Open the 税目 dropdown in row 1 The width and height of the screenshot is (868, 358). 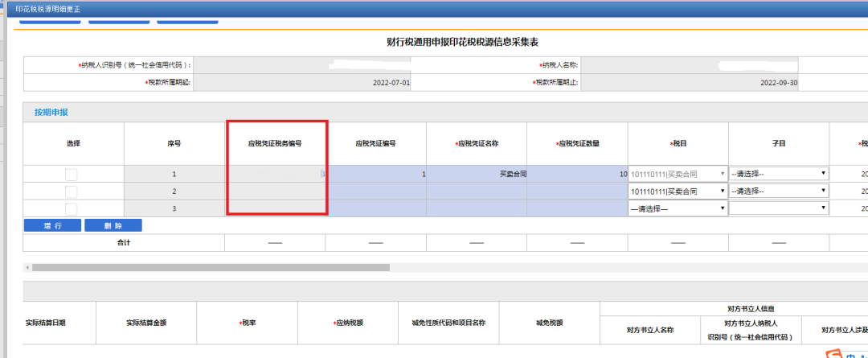pyautogui.click(x=678, y=174)
